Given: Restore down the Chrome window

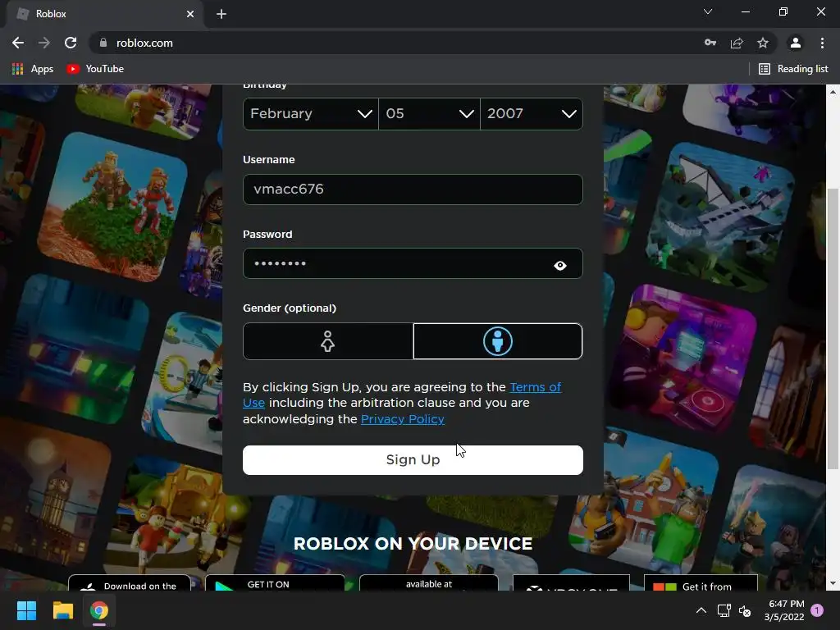Looking at the screenshot, I should click(783, 11).
